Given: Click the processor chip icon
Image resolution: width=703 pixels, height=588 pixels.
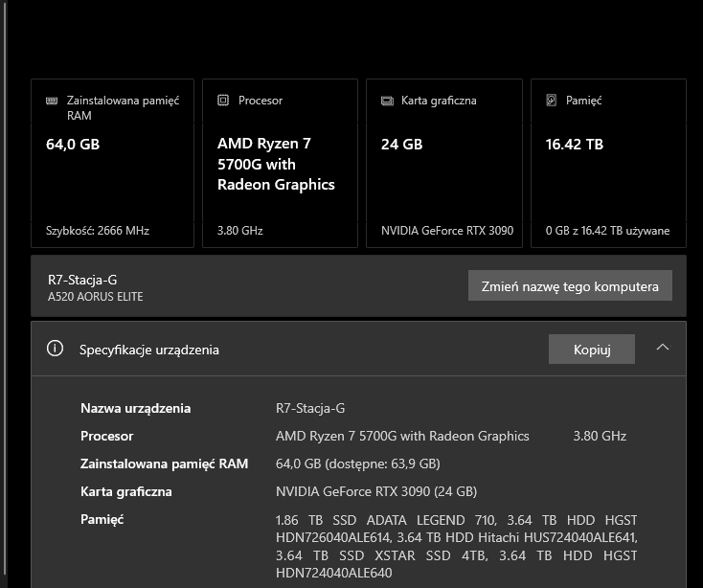Looking at the screenshot, I should tap(223, 100).
